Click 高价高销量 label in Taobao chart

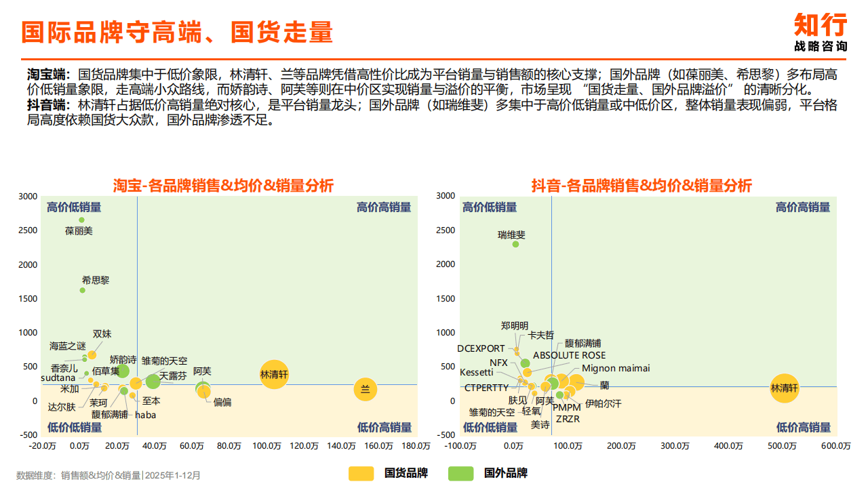coord(384,207)
